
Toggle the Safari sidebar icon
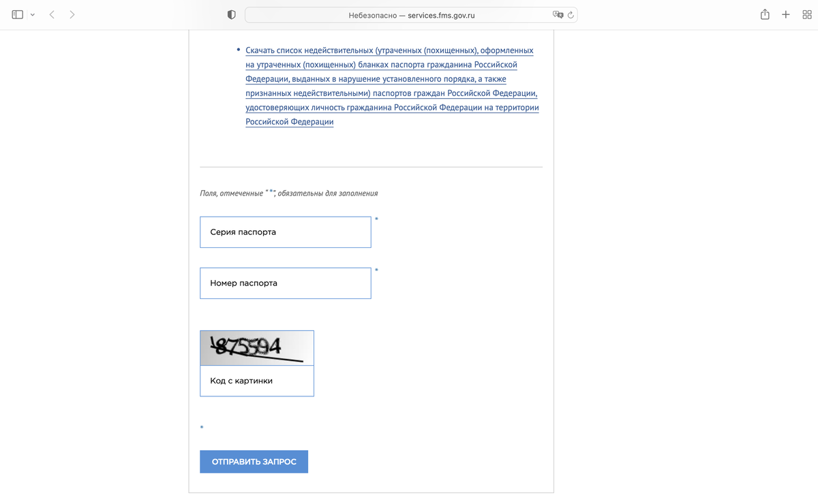[18, 14]
